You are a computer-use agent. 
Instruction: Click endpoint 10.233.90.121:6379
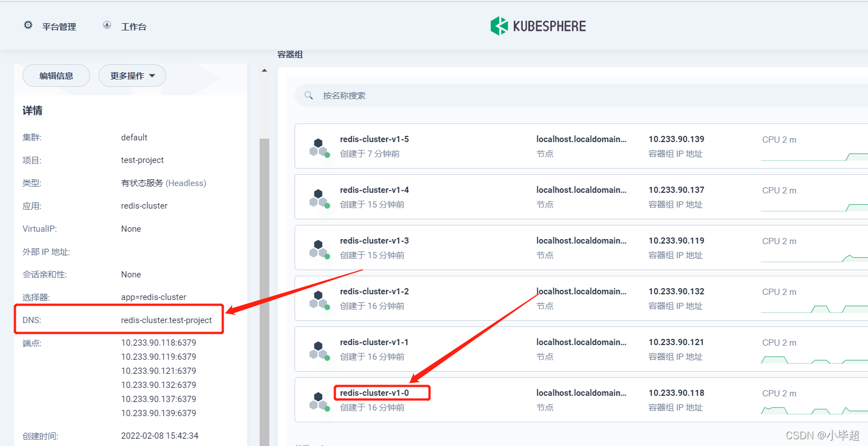pos(159,371)
